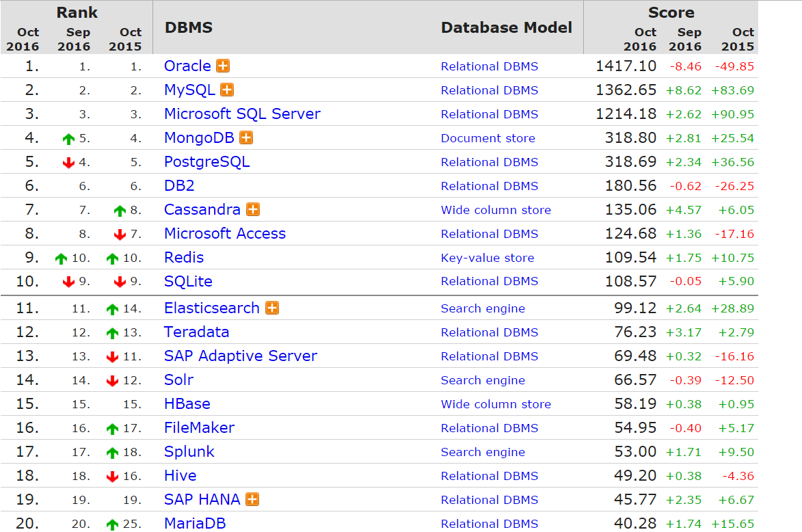Click the orange plus icon next to Cassandra
Screen dimensions: 802x532
click(253, 209)
